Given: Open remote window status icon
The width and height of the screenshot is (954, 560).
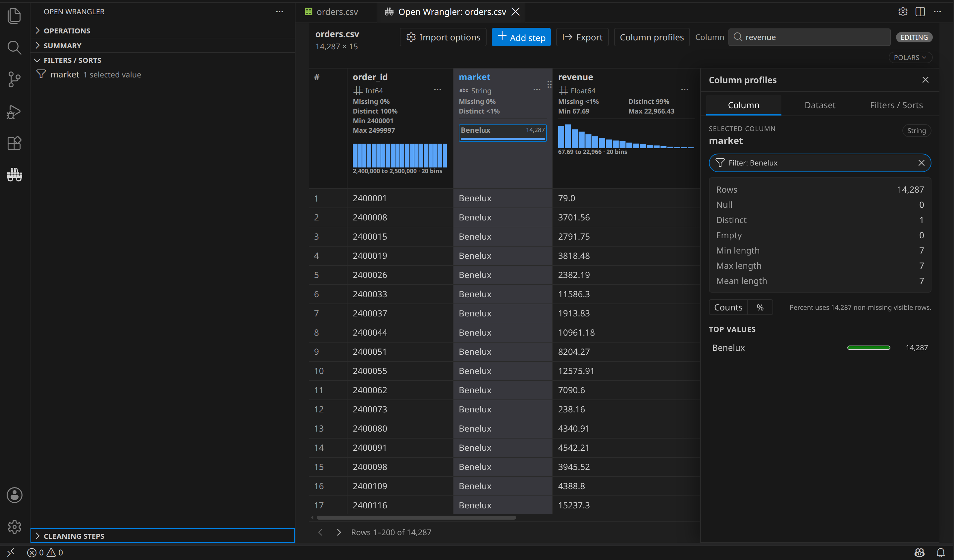Looking at the screenshot, I should click(x=11, y=552).
